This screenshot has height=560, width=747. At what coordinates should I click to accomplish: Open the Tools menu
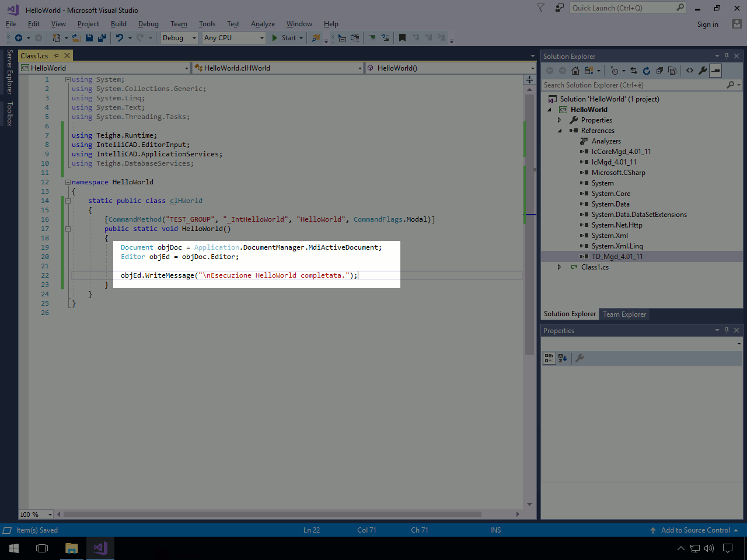(207, 24)
